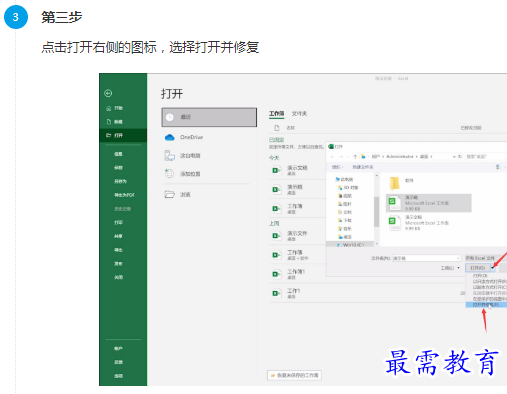This screenshot has height=394, width=507.
Task: Choose 保存 in the sidebar
Action: [x=118, y=168]
